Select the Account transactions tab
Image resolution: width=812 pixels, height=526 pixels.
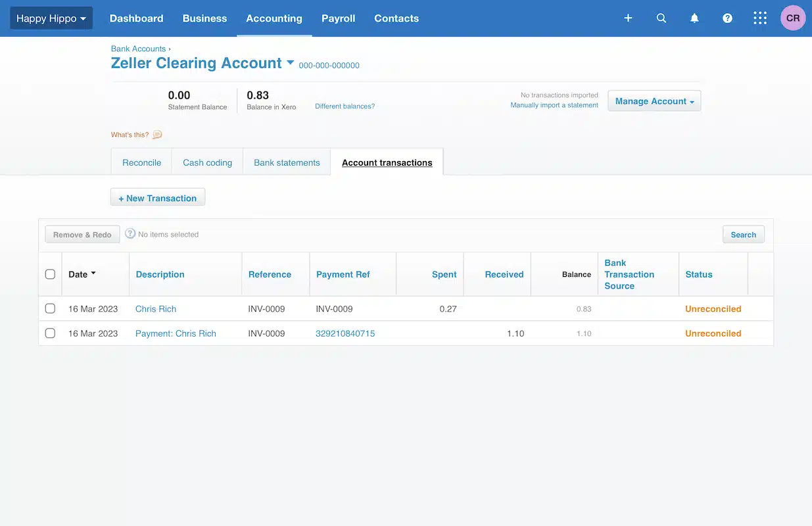coord(387,162)
